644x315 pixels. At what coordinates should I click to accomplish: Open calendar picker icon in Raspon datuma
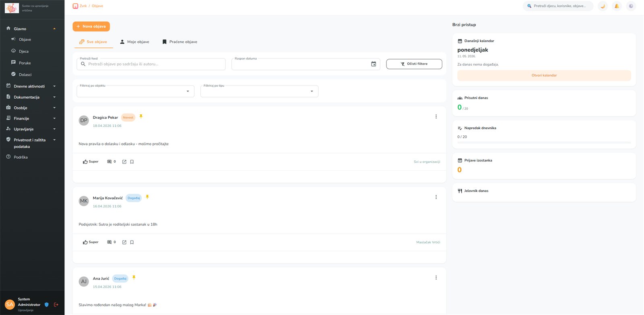374,64
